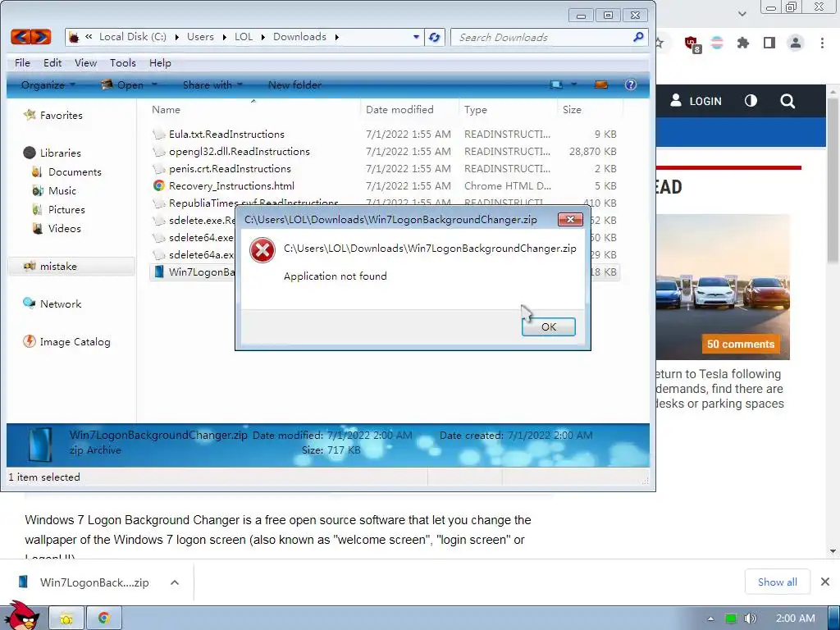The height and width of the screenshot is (630, 840).
Task: Expand the Share with dropdown
Action: tap(212, 84)
